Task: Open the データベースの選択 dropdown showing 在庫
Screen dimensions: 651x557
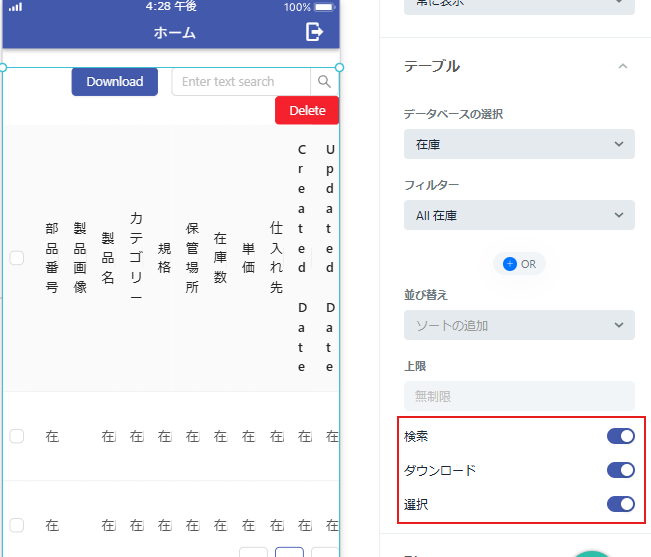Action: pos(519,144)
